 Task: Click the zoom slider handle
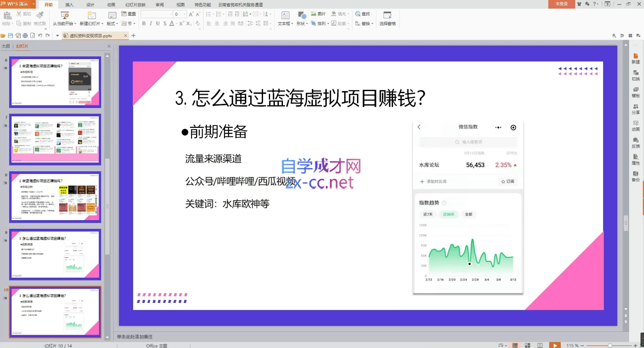click(610, 346)
